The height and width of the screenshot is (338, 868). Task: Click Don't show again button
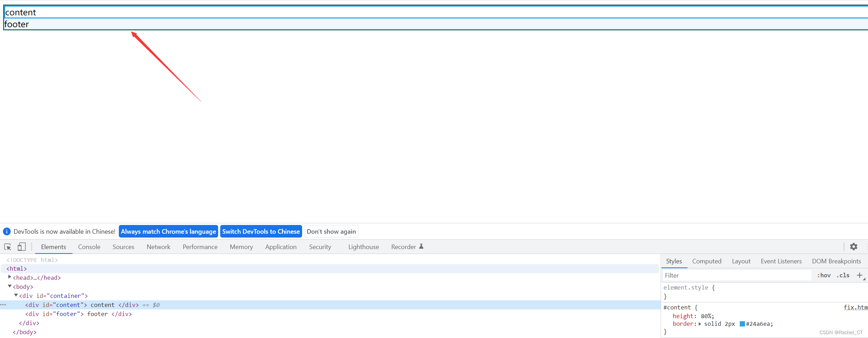331,231
